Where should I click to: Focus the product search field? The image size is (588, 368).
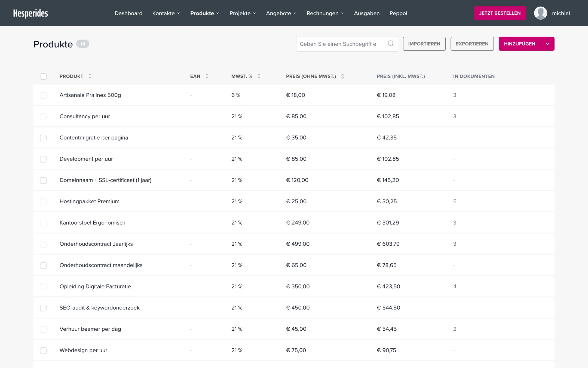click(x=342, y=44)
